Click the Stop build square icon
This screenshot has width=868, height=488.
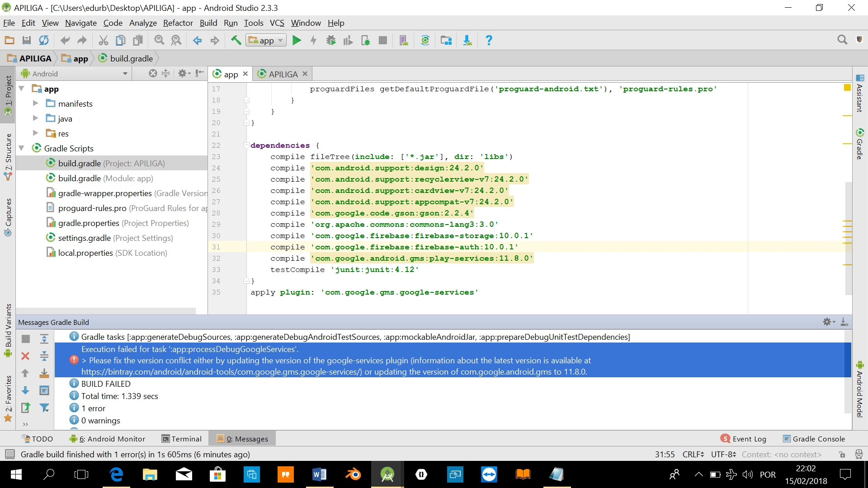click(x=26, y=339)
